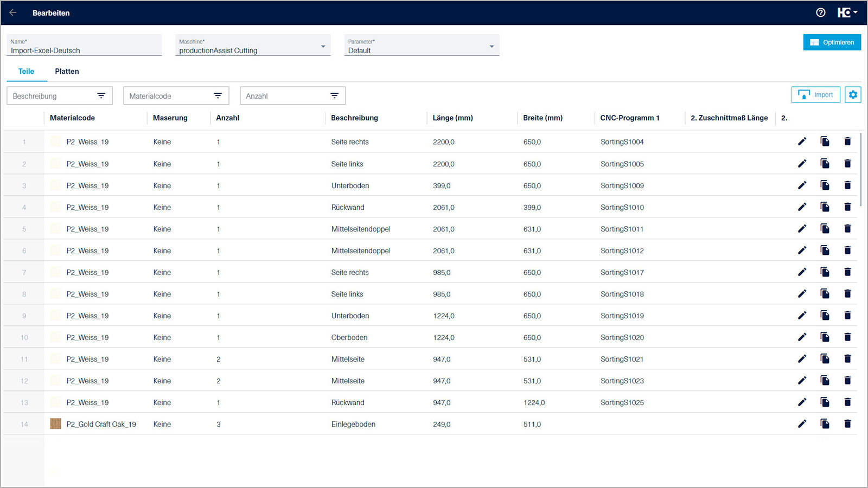Image resolution: width=868 pixels, height=488 pixels.
Task: Open the Beschreibung filter icon
Action: click(101, 96)
